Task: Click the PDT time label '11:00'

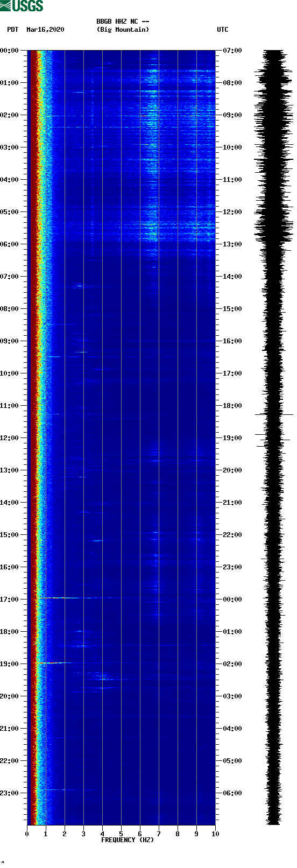Action: (x=10, y=406)
